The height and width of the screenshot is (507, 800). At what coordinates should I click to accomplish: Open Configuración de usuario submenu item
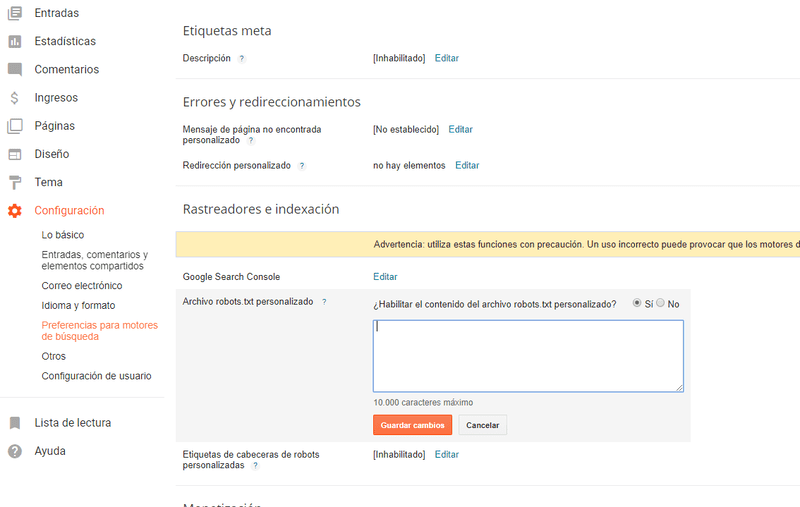[96, 376]
